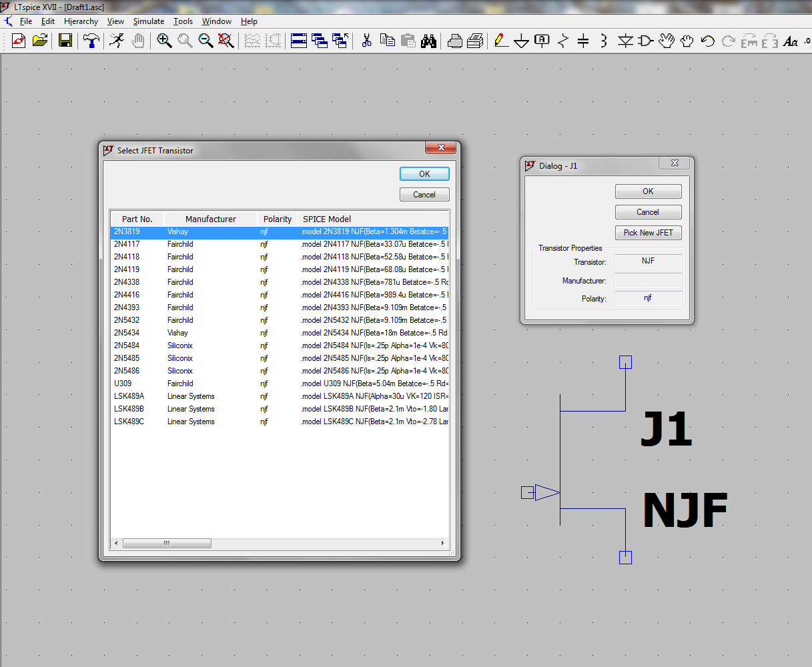
Task: Click the Run simulation running-man icon
Action: click(x=117, y=41)
